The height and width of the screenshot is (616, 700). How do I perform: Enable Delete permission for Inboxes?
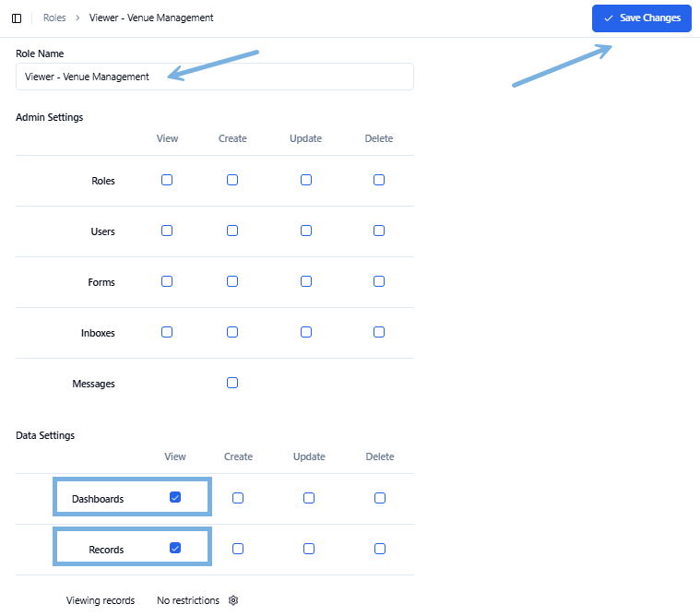pos(379,332)
